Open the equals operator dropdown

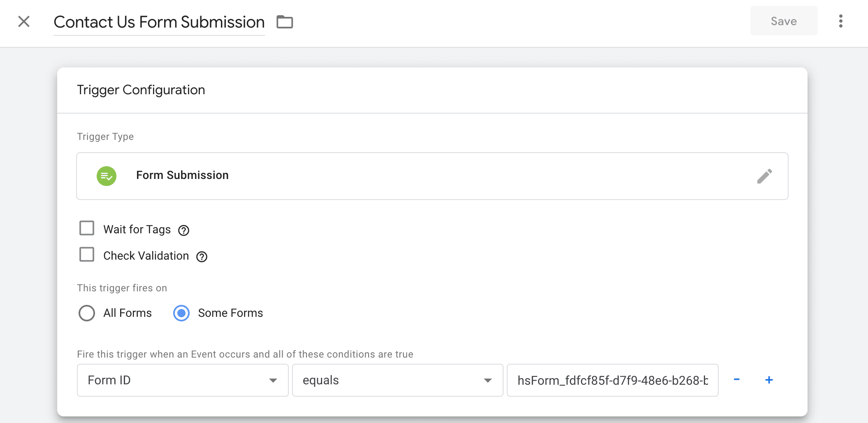click(x=397, y=380)
